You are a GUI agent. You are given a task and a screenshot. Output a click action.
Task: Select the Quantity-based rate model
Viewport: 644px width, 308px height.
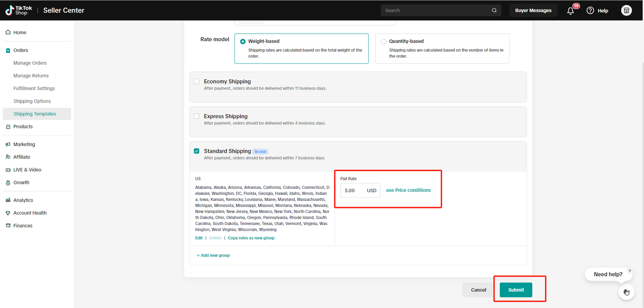click(x=384, y=41)
